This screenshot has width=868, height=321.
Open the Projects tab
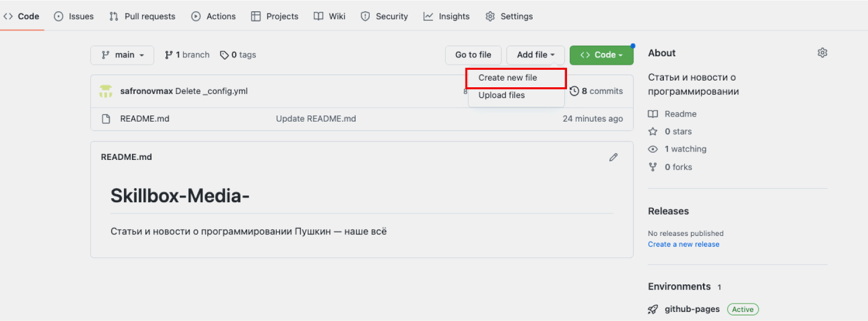[x=274, y=16]
